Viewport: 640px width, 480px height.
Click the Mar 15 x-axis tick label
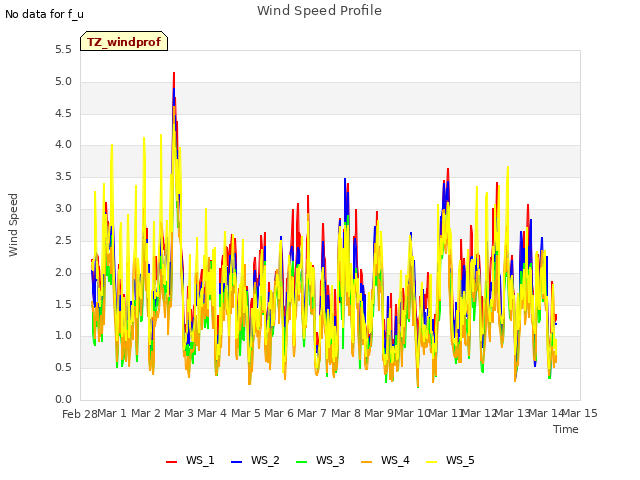580,413
